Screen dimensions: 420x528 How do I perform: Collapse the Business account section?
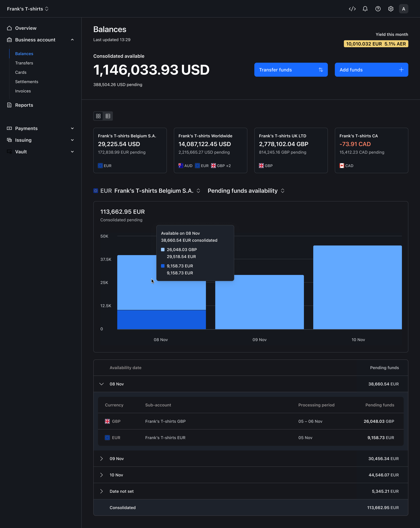(72, 40)
